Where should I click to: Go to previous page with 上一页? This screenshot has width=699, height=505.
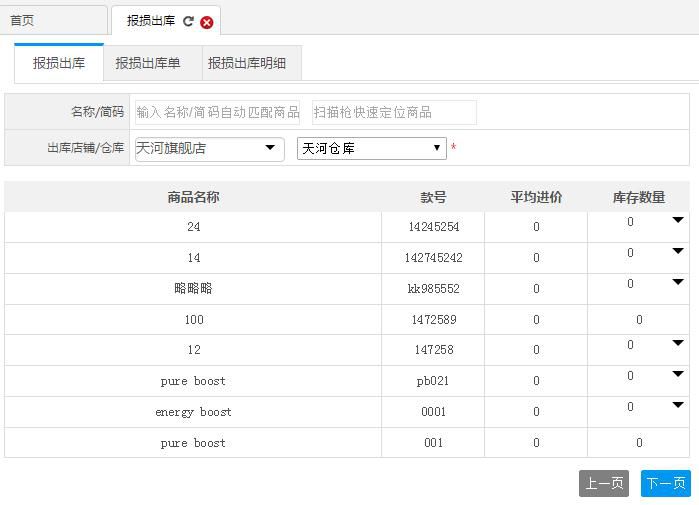point(604,484)
